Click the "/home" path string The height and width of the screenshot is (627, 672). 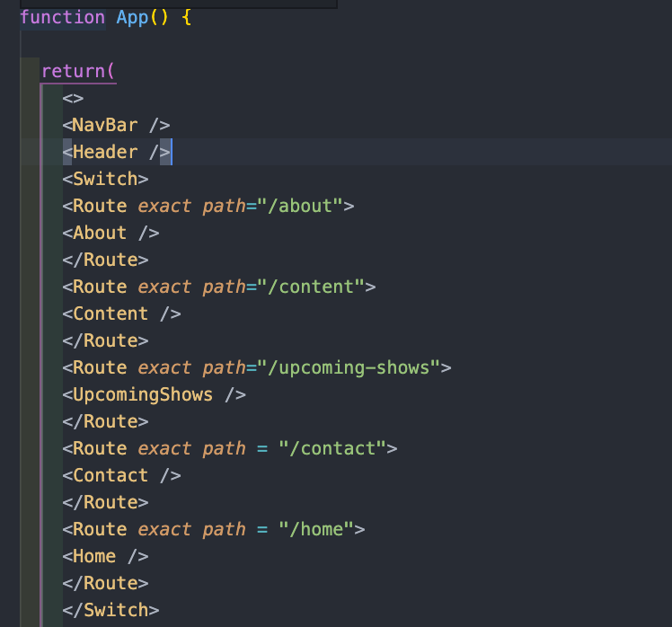tap(316, 530)
